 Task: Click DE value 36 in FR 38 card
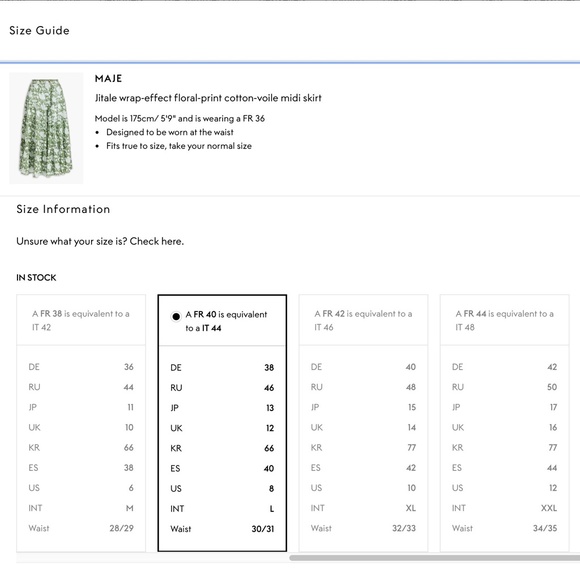[x=129, y=367]
